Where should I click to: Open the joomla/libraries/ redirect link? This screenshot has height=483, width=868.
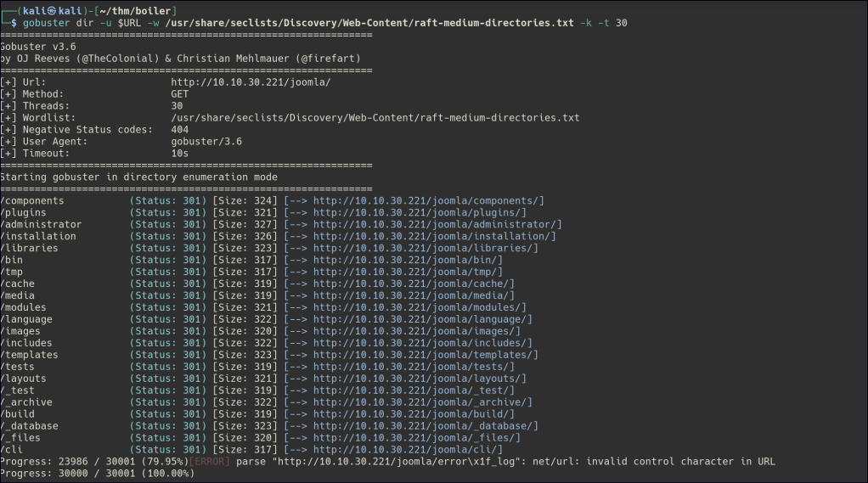coord(426,248)
